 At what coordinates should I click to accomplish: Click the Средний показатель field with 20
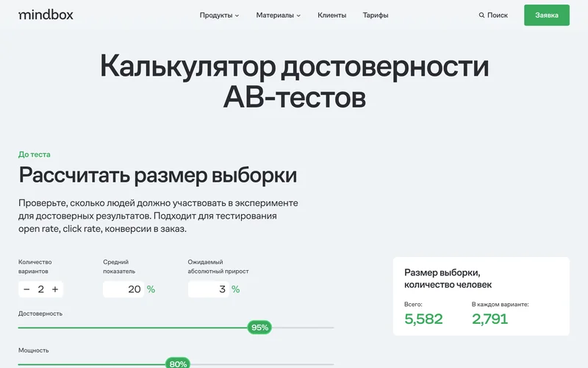pos(123,289)
